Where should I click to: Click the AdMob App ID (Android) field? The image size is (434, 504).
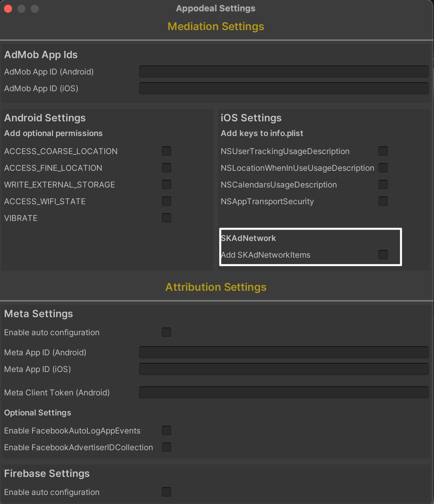tap(284, 72)
